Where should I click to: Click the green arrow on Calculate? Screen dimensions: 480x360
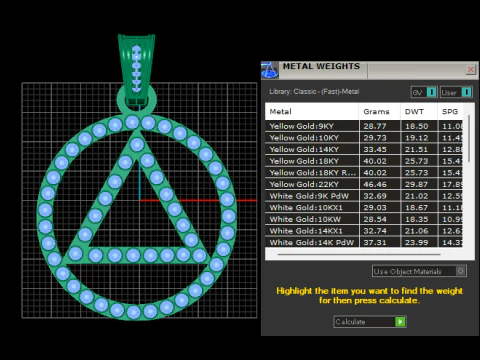[400, 322]
